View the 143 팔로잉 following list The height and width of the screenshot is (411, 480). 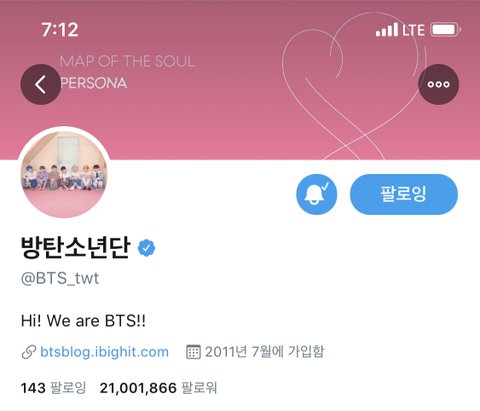53,388
